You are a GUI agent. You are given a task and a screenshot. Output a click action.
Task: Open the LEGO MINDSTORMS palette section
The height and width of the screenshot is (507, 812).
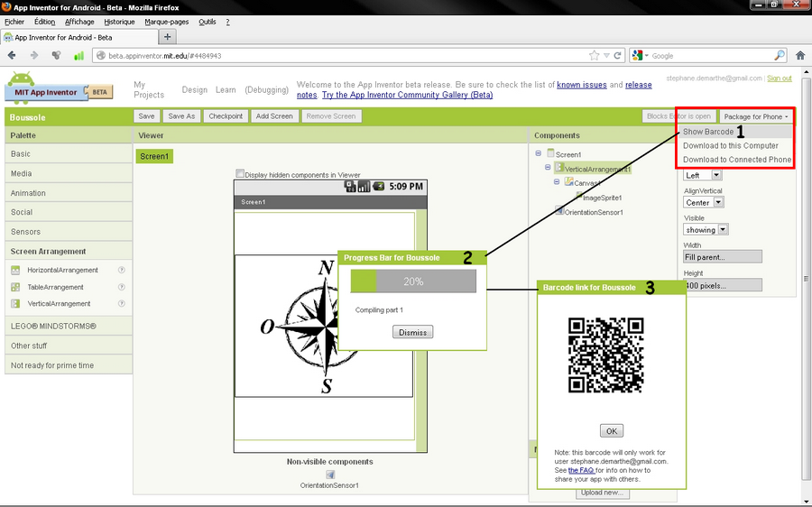(69, 327)
